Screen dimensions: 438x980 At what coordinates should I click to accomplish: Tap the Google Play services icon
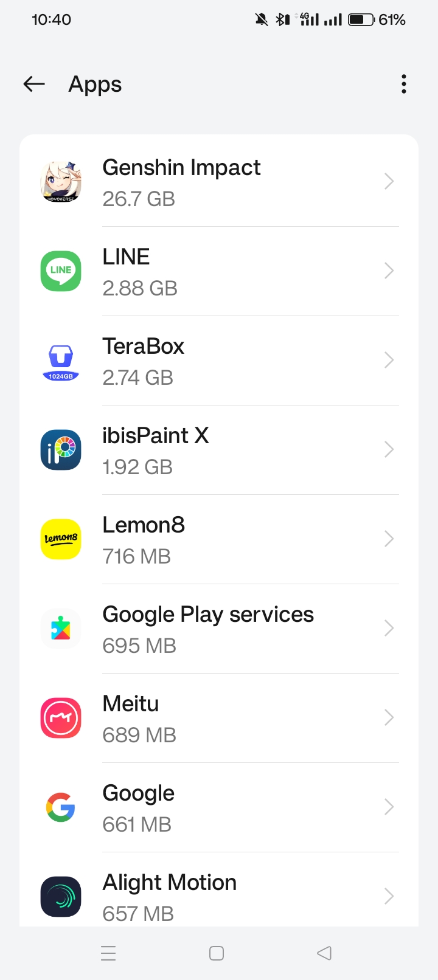(61, 629)
